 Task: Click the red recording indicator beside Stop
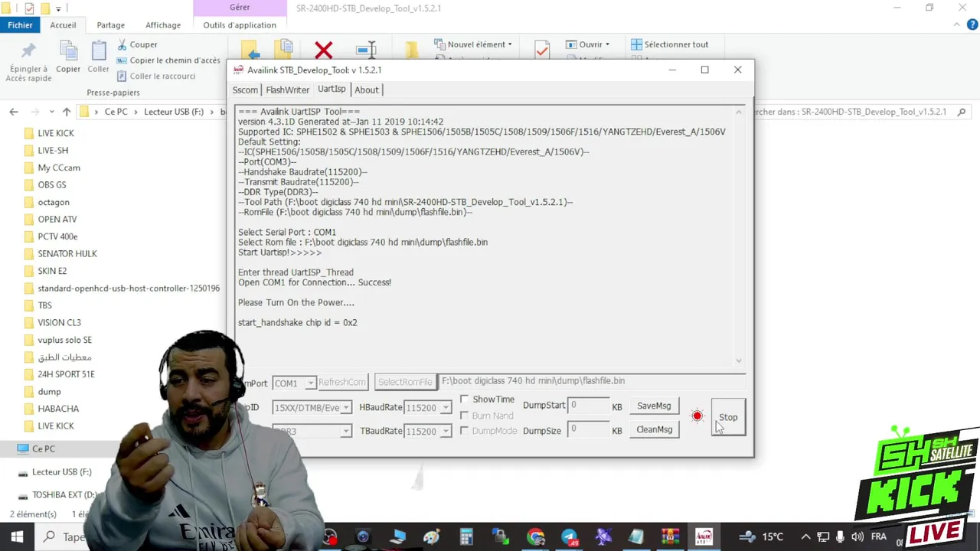pos(697,416)
